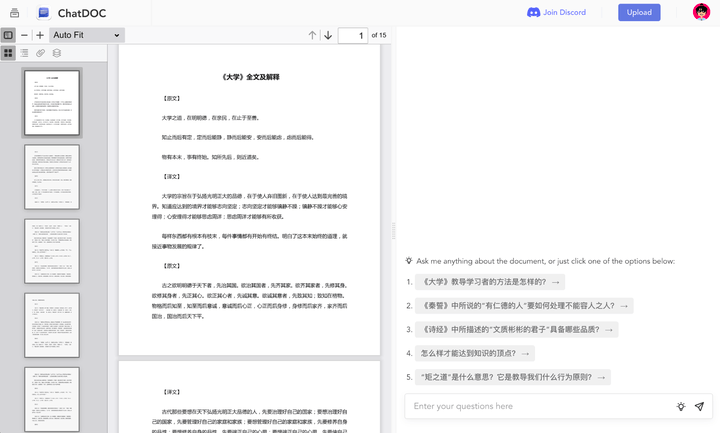
Task: Go to previous page with up arrow
Action: point(313,35)
